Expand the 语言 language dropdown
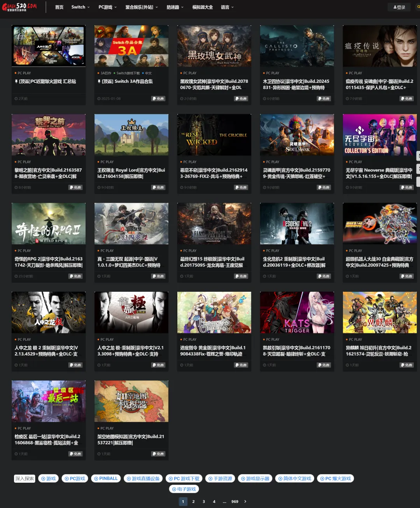 [227, 7]
